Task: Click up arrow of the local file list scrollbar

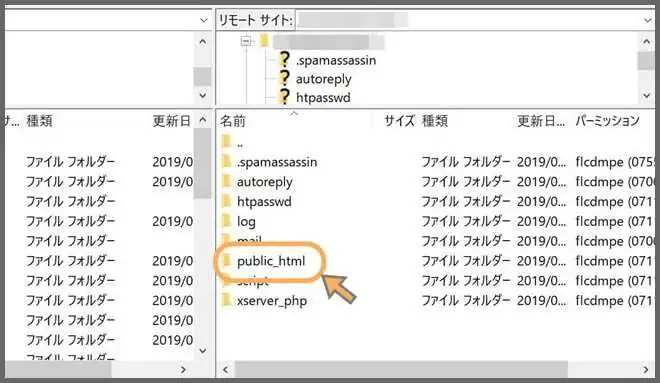Action: [202, 120]
